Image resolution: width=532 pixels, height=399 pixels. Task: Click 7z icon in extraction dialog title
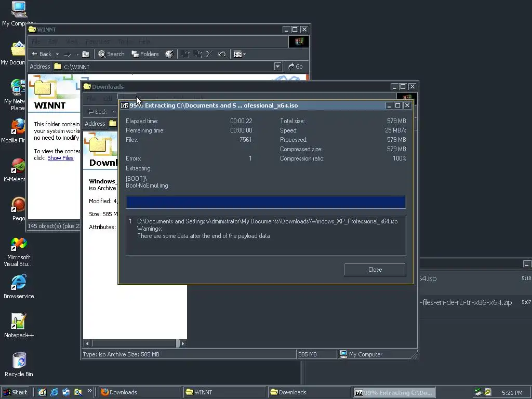point(125,105)
